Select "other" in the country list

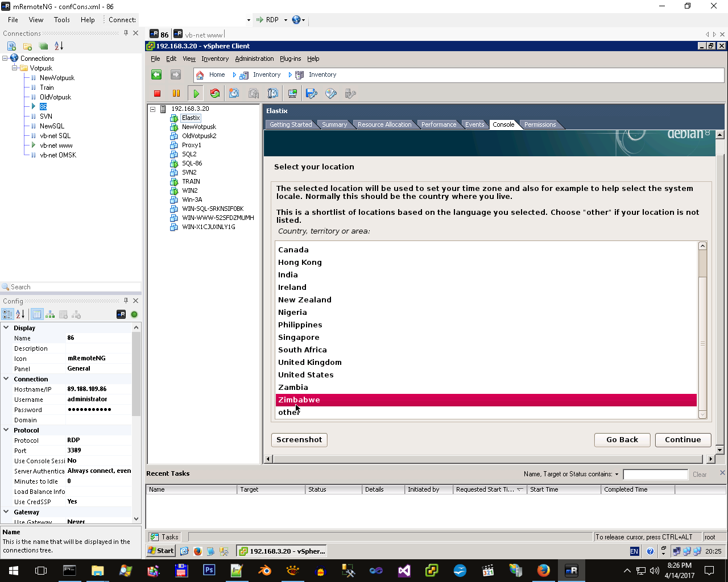[x=486, y=413]
